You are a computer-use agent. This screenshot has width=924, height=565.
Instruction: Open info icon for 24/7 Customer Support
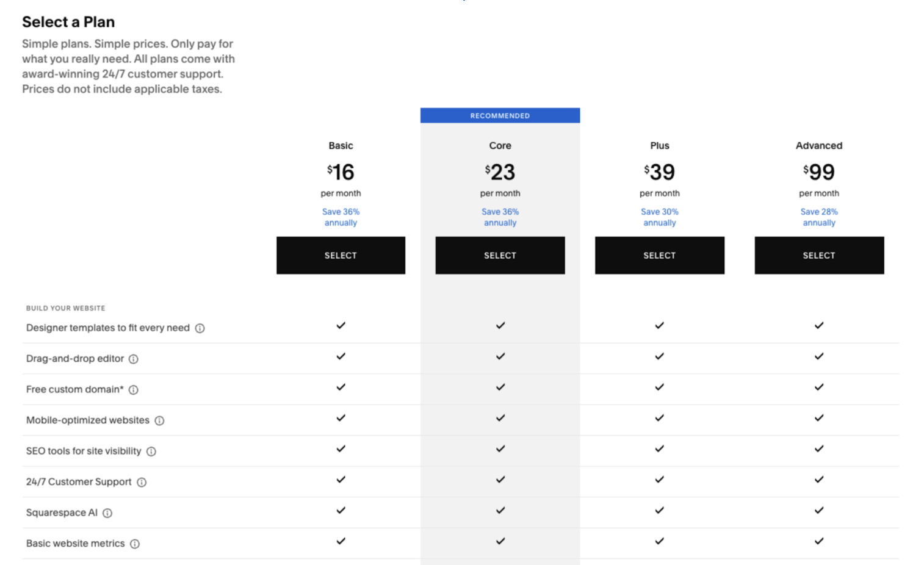pos(142,482)
